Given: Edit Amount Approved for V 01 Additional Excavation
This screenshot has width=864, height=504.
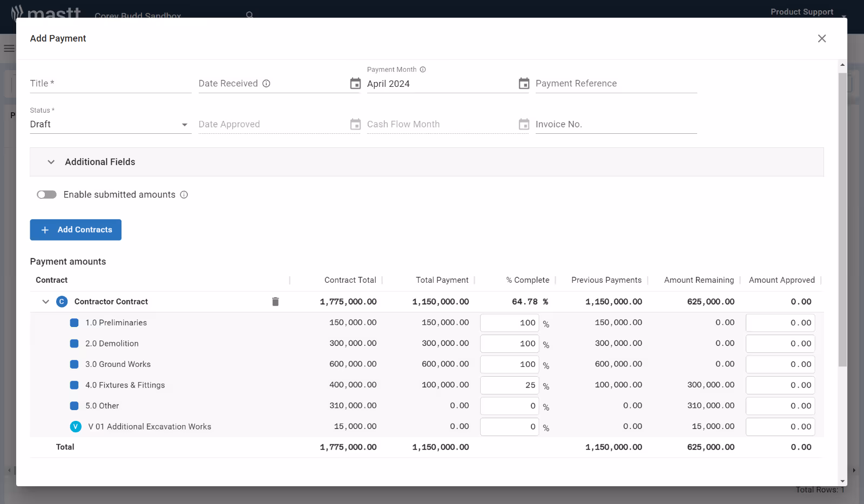Looking at the screenshot, I should (x=780, y=427).
